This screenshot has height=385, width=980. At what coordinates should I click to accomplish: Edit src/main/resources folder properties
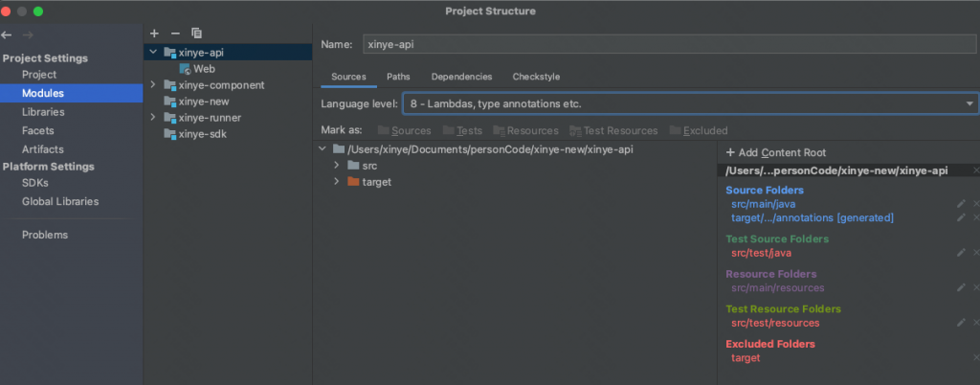pyautogui.click(x=960, y=287)
